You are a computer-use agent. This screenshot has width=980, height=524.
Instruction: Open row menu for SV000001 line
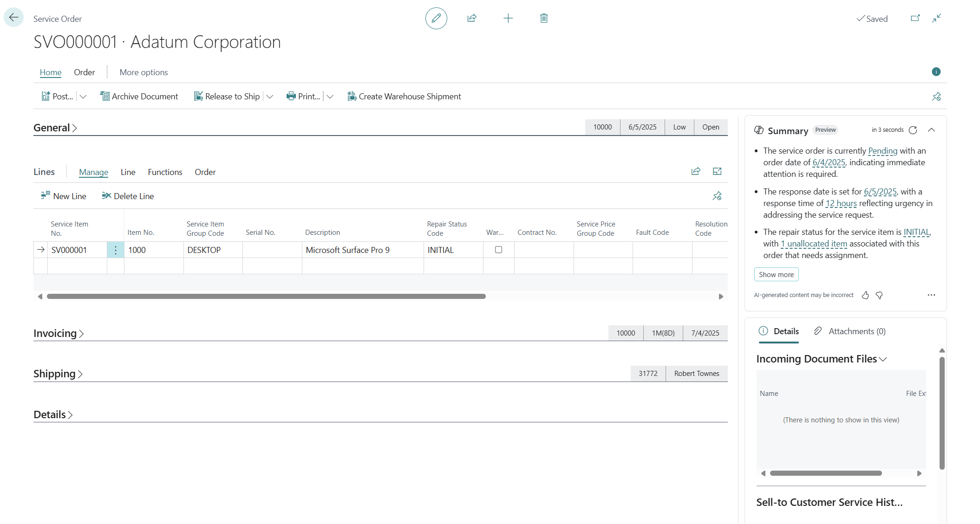pos(116,250)
